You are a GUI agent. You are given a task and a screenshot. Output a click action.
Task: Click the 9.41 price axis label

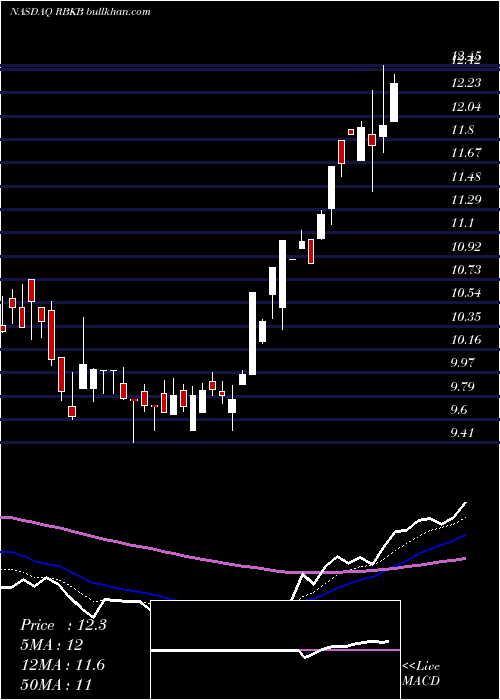pos(464,433)
